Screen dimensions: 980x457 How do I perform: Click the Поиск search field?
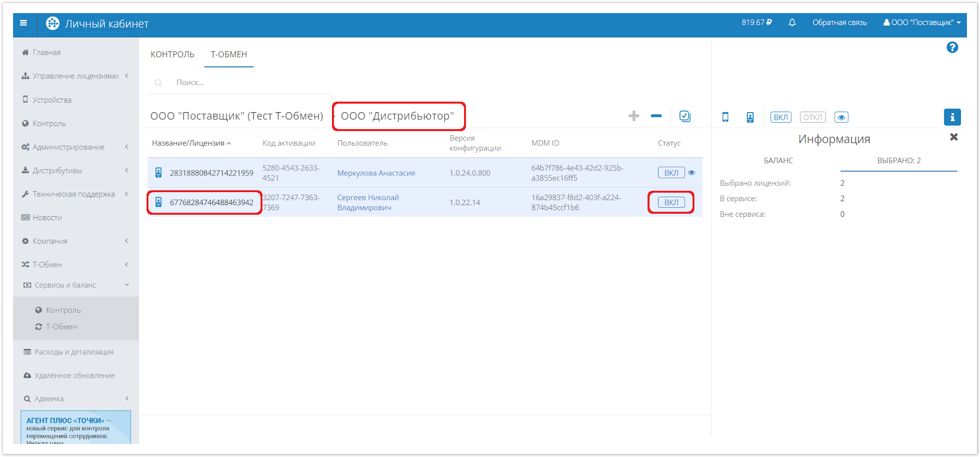[x=246, y=82]
